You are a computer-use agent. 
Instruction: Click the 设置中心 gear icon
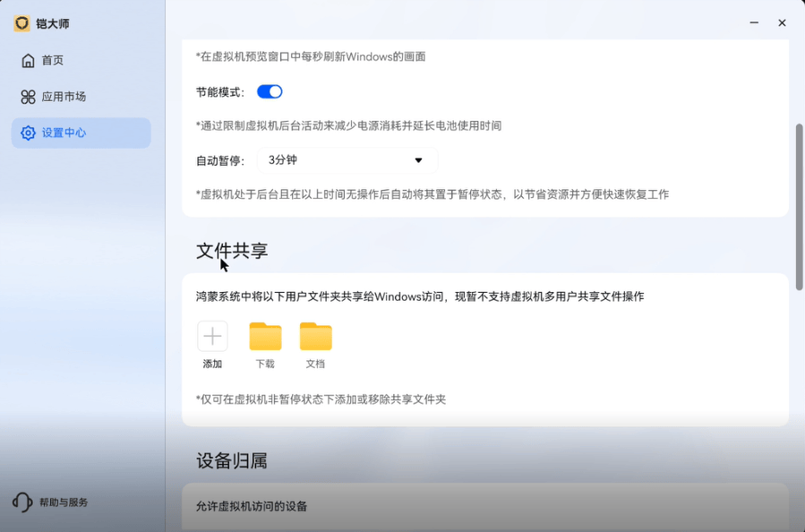click(28, 133)
